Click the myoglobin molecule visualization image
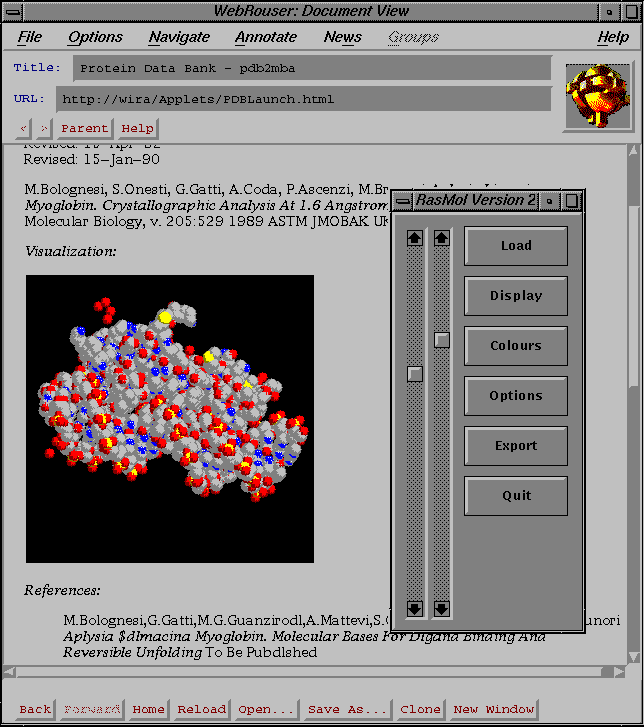This screenshot has height=727, width=644. pyautogui.click(x=170, y=418)
